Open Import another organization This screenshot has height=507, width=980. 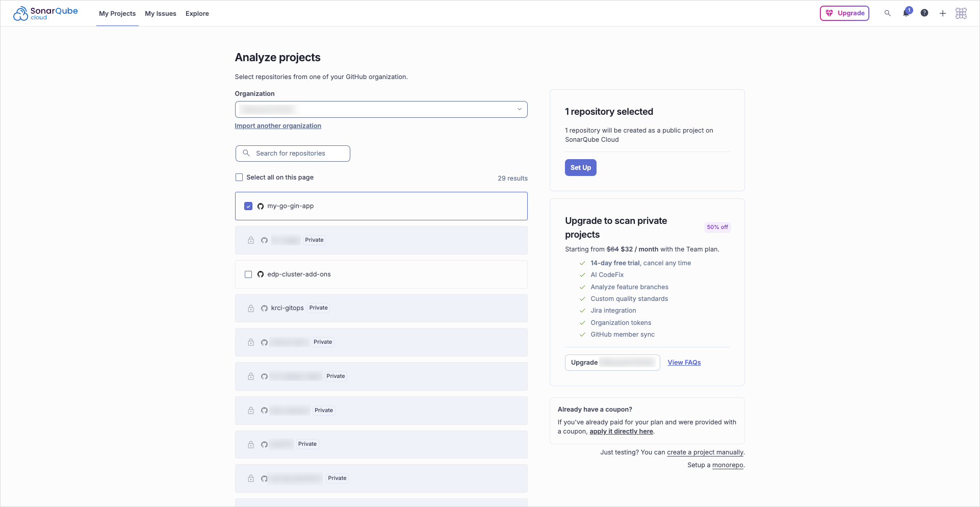tap(278, 125)
